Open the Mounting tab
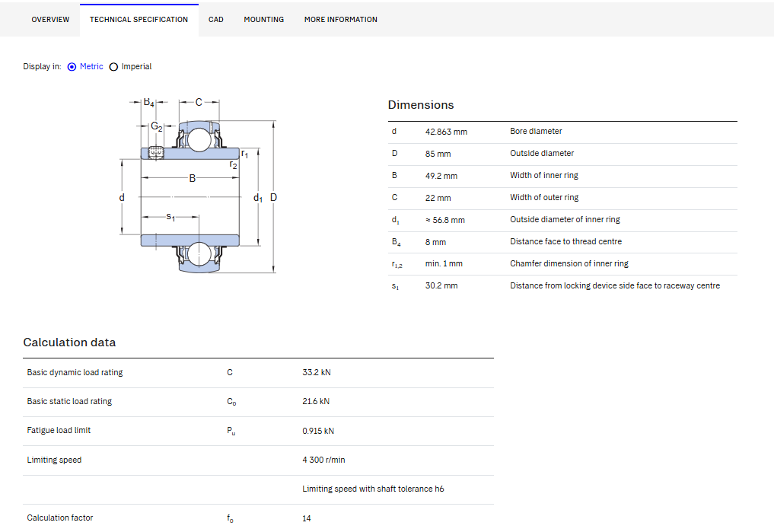This screenshot has height=532, width=774. click(263, 20)
